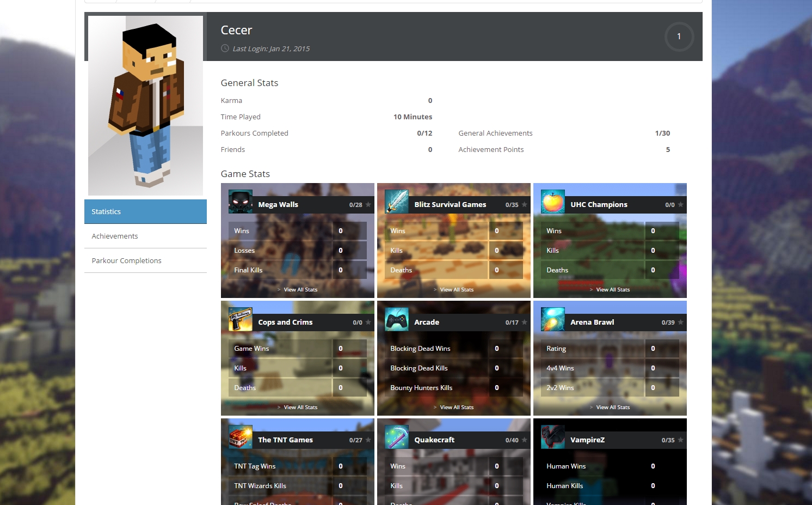Click the Human Wins row in VampireZ

610,466
